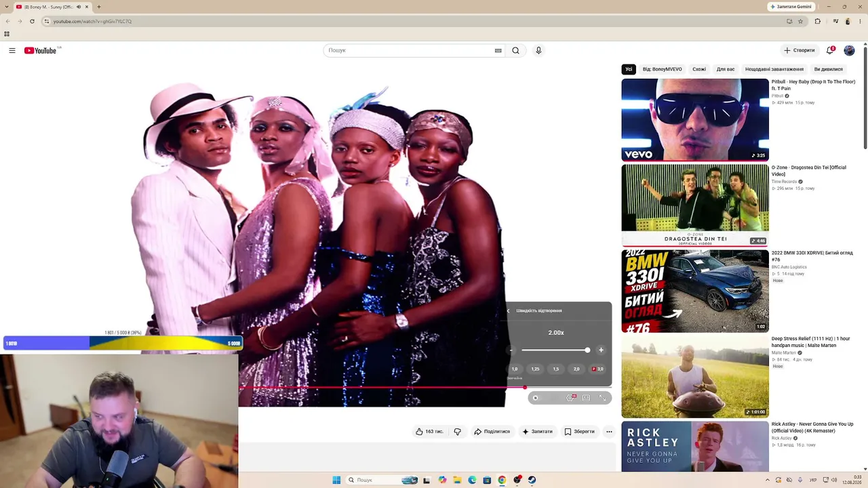Show hidden system tray icons chevron
Image resolution: width=868 pixels, height=488 pixels.
pos(768,480)
